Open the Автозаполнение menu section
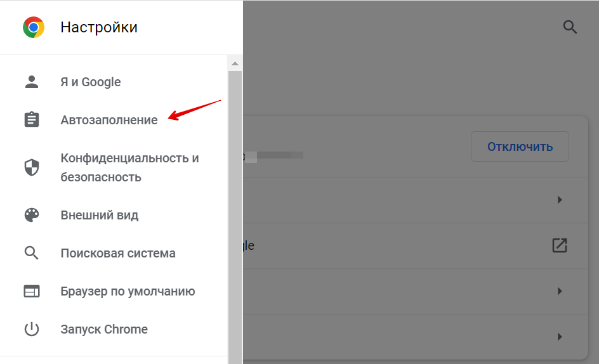599x364 pixels. [x=109, y=120]
